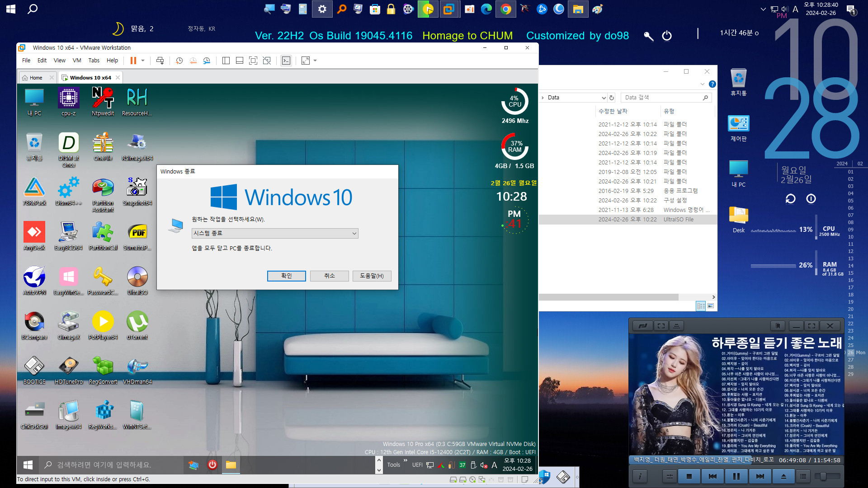Expand Data address bar dropdown

point(604,98)
